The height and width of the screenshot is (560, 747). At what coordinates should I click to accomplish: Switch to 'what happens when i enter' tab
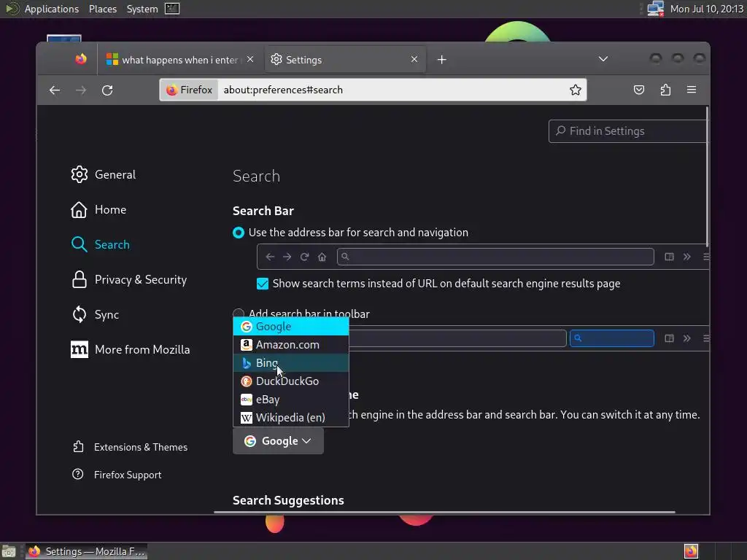click(181, 60)
